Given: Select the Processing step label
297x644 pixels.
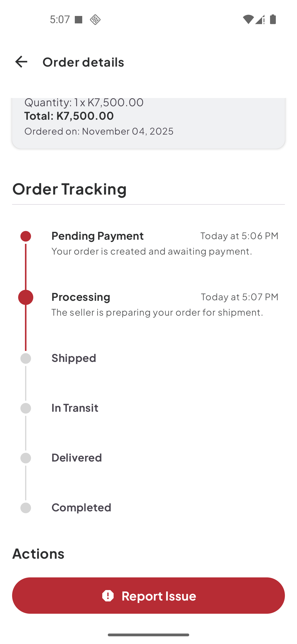Looking at the screenshot, I should click(x=81, y=297).
